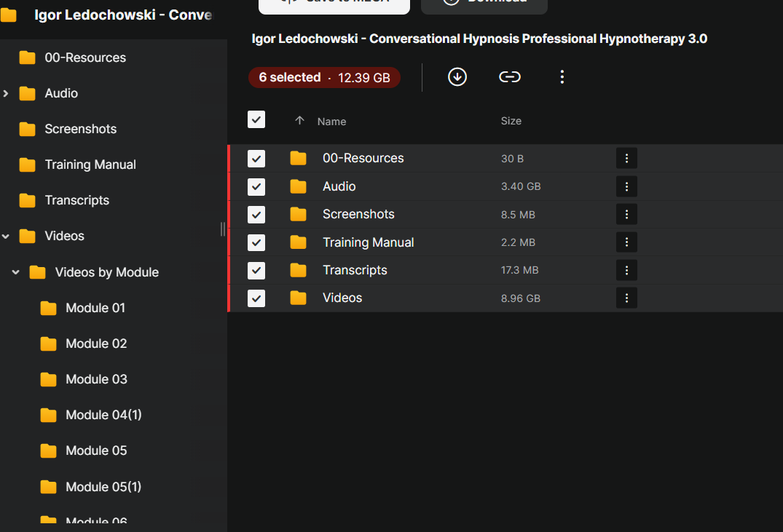The height and width of the screenshot is (532, 783).
Task: Open the options menu for the 00-Resources row
Action: [x=626, y=159]
